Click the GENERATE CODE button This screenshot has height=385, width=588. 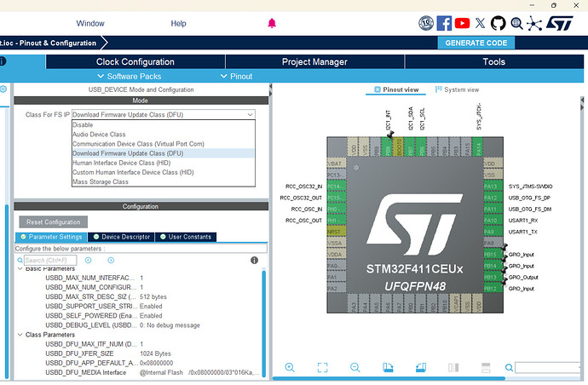[x=477, y=43]
